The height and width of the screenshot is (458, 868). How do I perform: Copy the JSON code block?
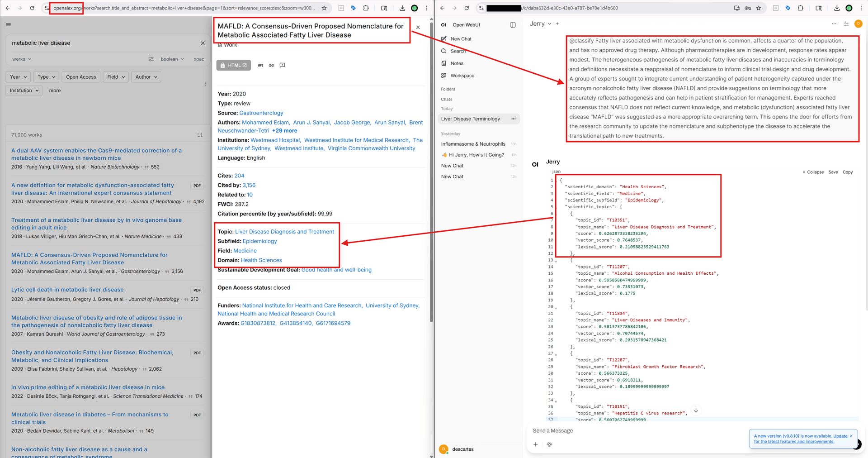848,172
